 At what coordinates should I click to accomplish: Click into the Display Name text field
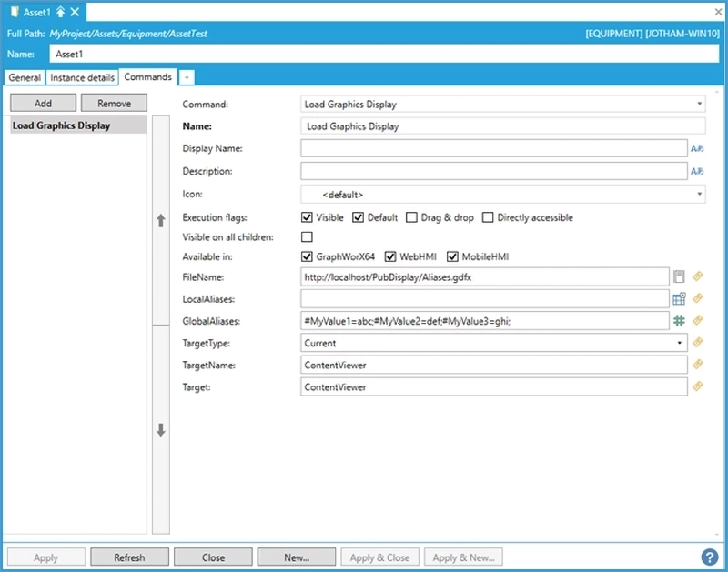493,148
